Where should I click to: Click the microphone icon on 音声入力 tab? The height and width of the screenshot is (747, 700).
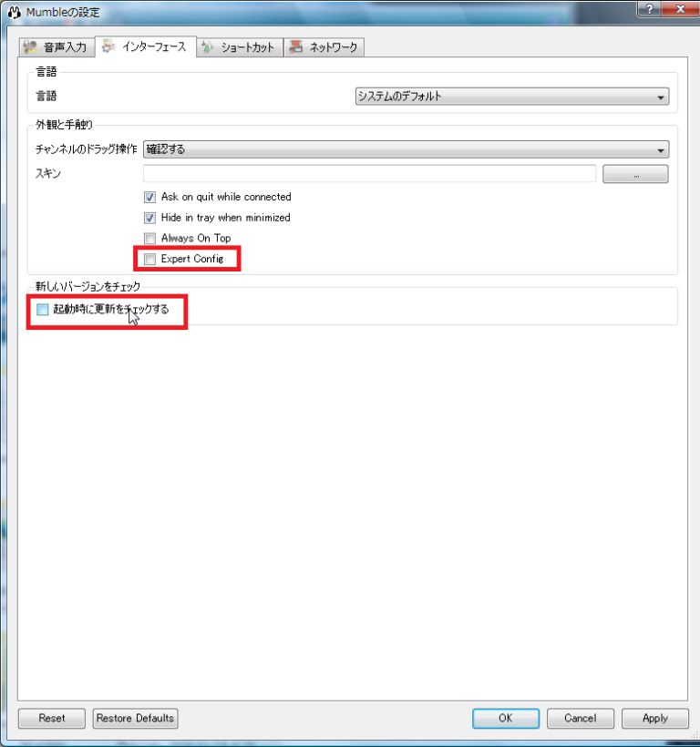[x=30, y=47]
